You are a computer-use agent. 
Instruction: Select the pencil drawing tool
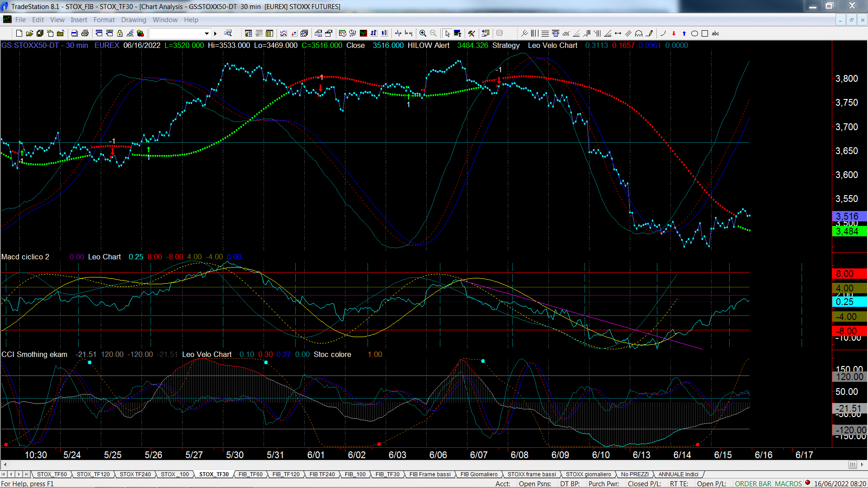(x=650, y=33)
